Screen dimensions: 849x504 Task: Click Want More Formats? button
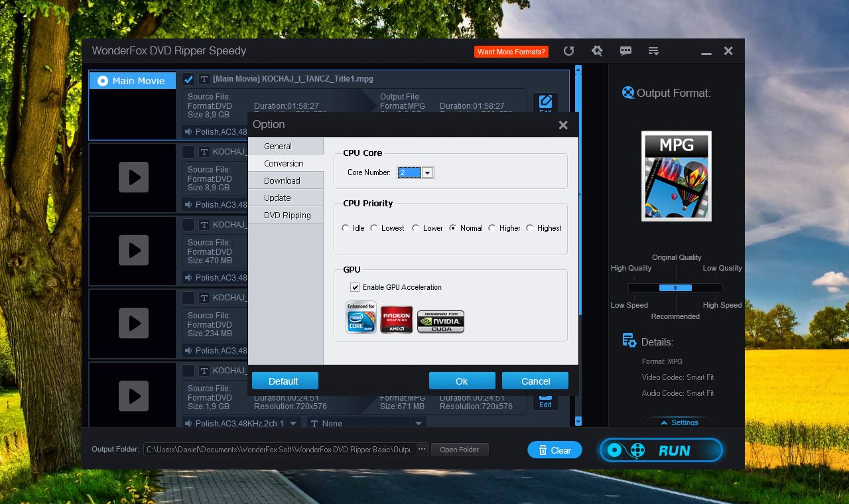pos(511,51)
